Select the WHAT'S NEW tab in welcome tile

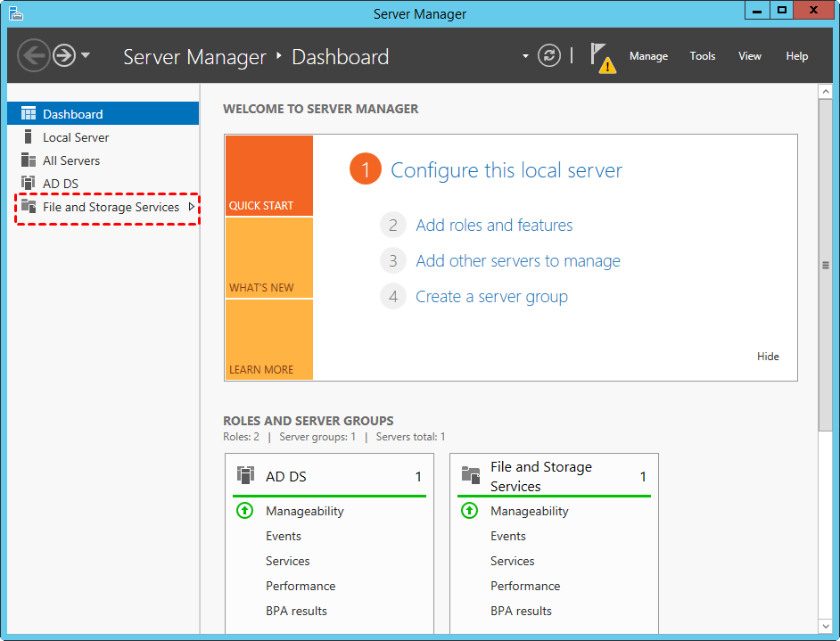pos(268,258)
